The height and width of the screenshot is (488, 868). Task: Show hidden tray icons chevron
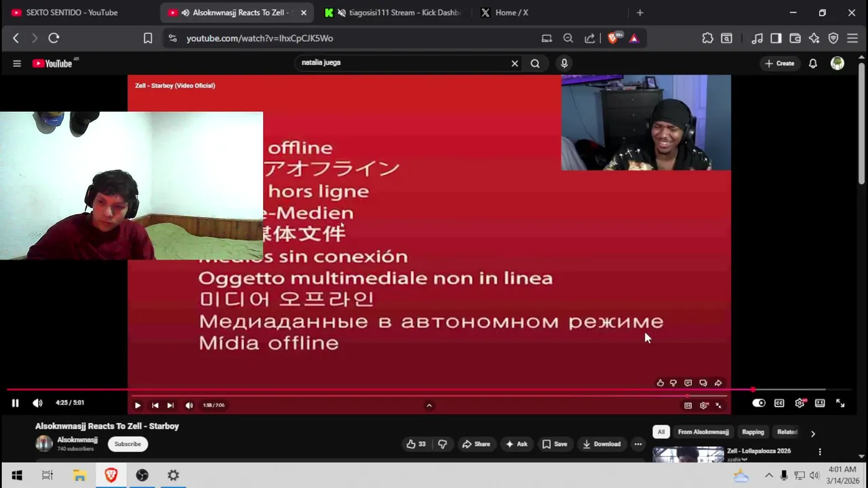(x=768, y=475)
